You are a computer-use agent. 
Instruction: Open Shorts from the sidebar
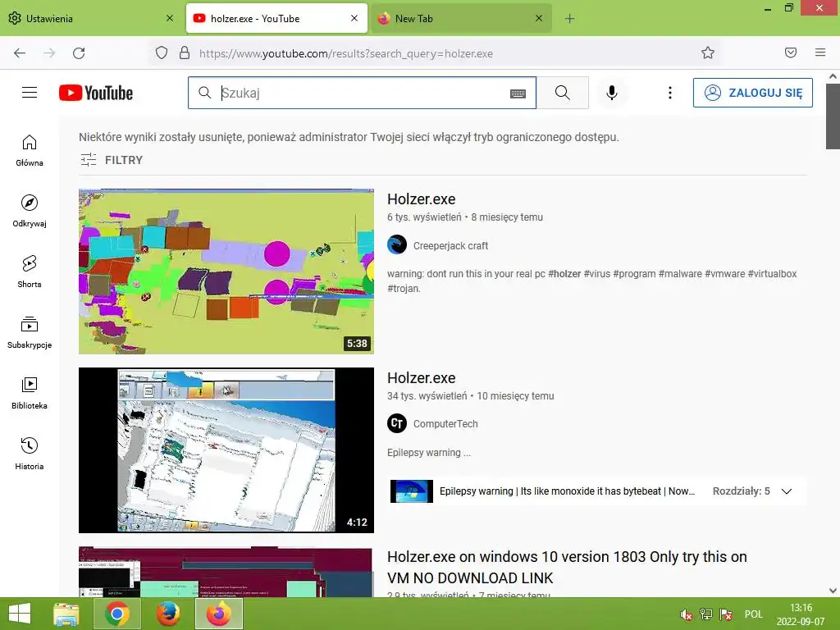[x=30, y=272]
